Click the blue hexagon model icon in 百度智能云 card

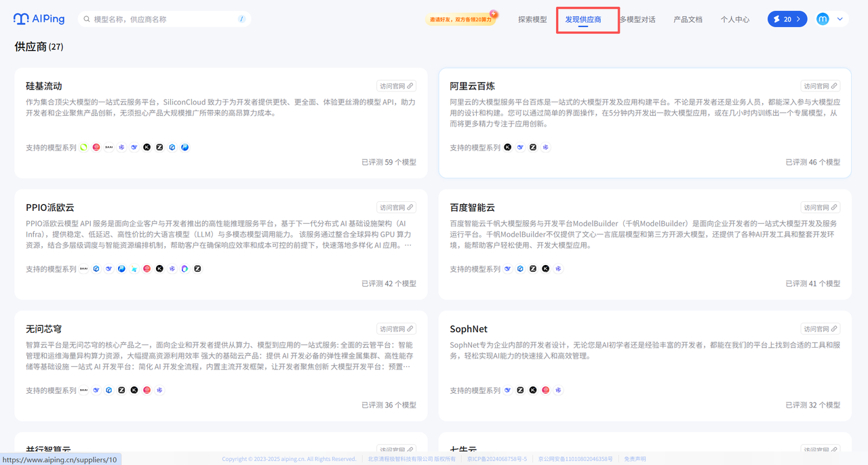(520, 268)
